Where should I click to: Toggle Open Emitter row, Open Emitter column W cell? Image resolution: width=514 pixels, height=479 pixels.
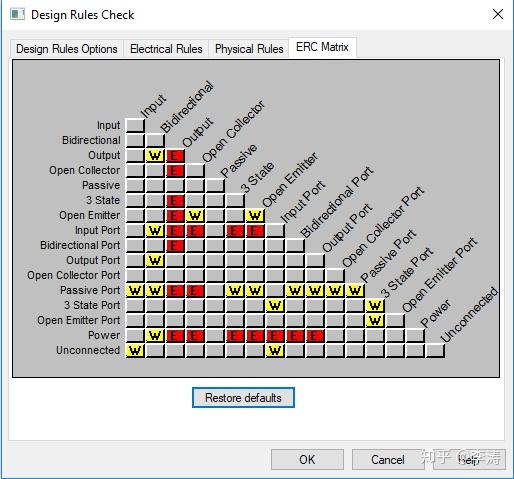pos(255,216)
